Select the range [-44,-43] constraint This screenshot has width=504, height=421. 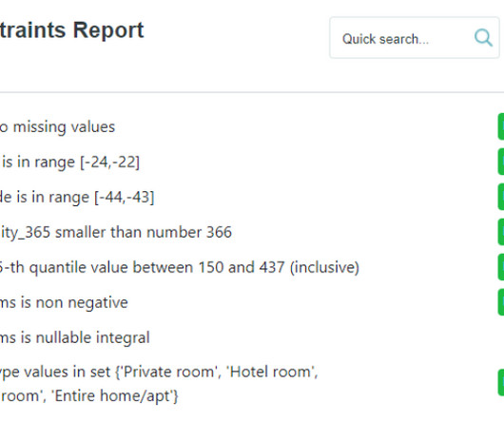point(77,197)
